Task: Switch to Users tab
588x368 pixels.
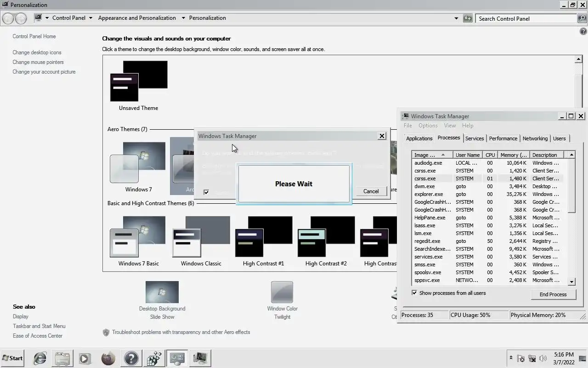Action: (x=560, y=138)
